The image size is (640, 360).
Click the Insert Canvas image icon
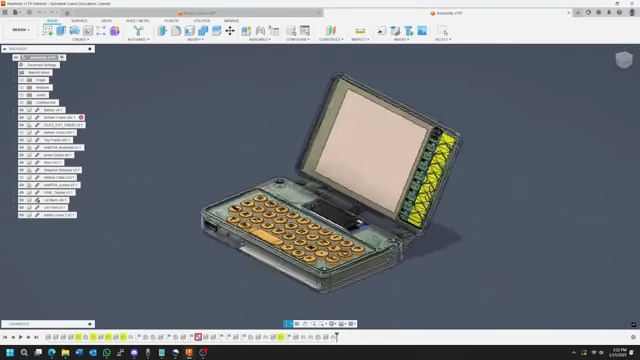(x=422, y=31)
